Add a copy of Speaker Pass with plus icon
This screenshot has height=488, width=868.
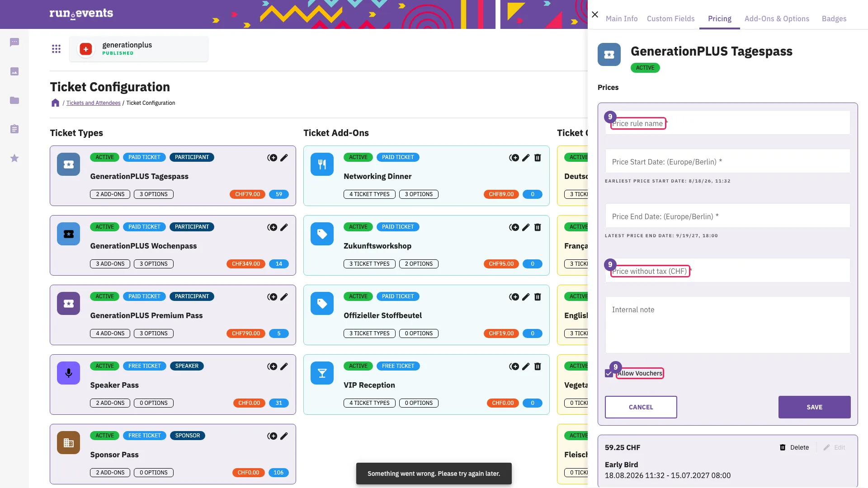(272, 366)
